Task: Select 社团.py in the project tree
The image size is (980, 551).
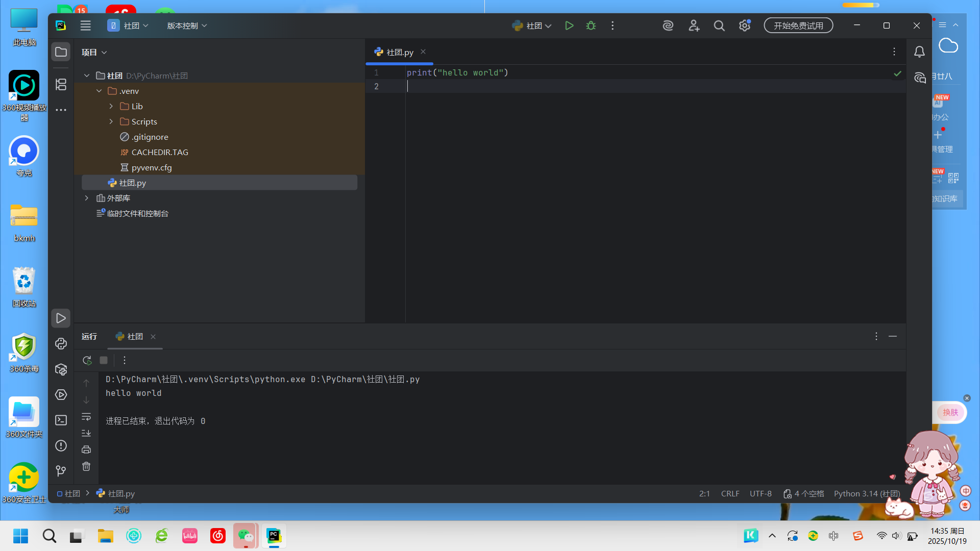Action: 133,183
